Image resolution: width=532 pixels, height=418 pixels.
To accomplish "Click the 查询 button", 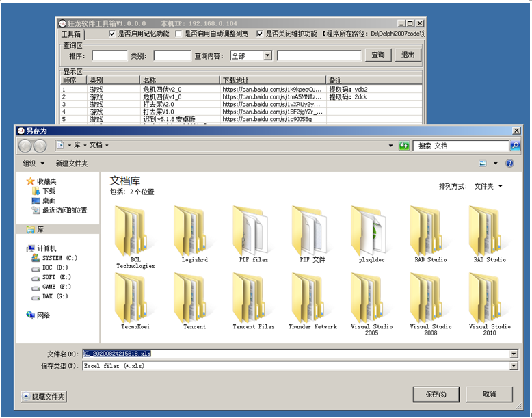I will [378, 55].
